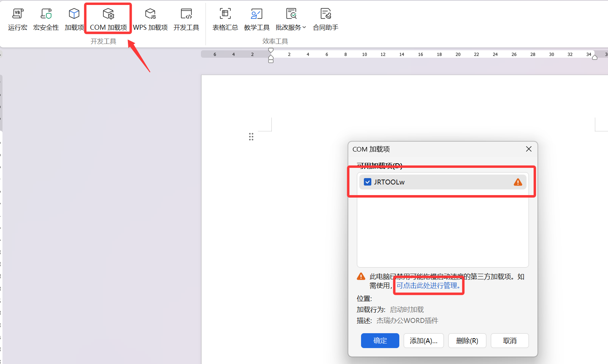Uncheck the JRTOOLw add-in checkbox
608x364 pixels.
click(x=368, y=182)
